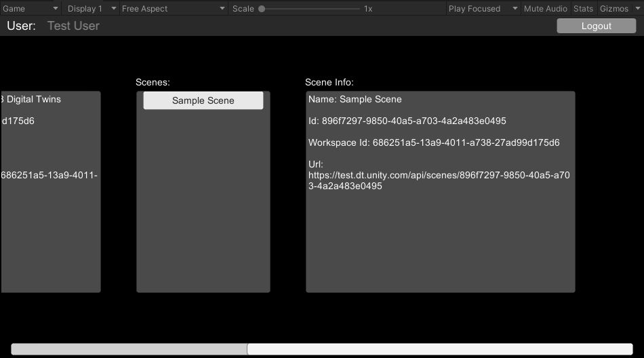Open the Gizmos dropdown arrow
This screenshot has height=358, width=644.
pos(637,9)
